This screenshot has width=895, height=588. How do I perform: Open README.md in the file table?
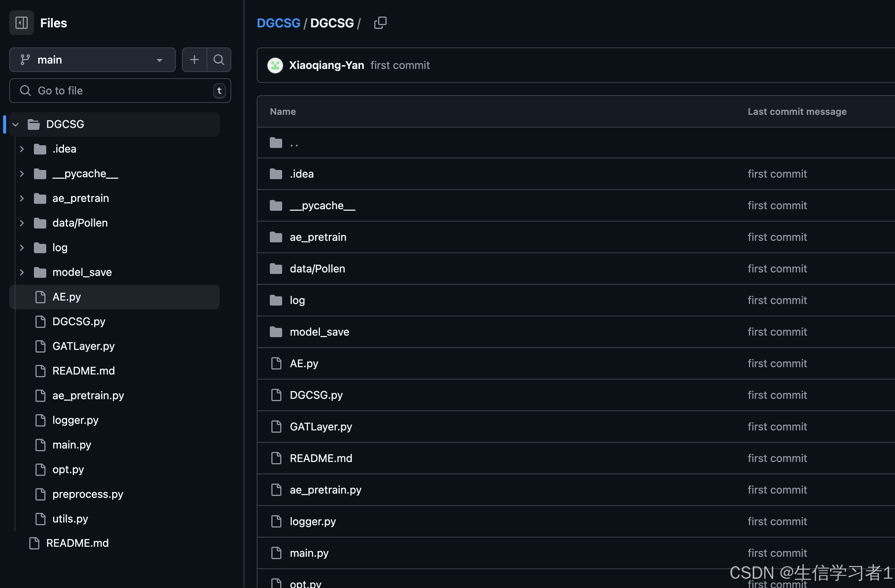(321, 459)
